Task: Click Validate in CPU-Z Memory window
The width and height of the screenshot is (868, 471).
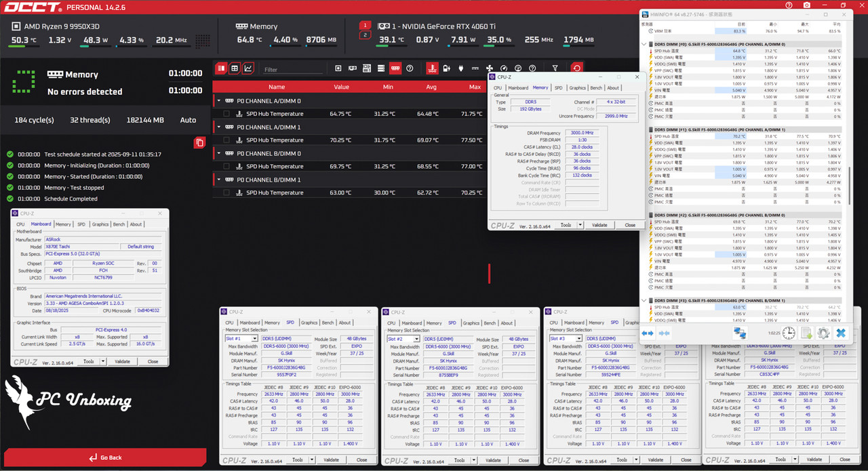Action: (599, 225)
